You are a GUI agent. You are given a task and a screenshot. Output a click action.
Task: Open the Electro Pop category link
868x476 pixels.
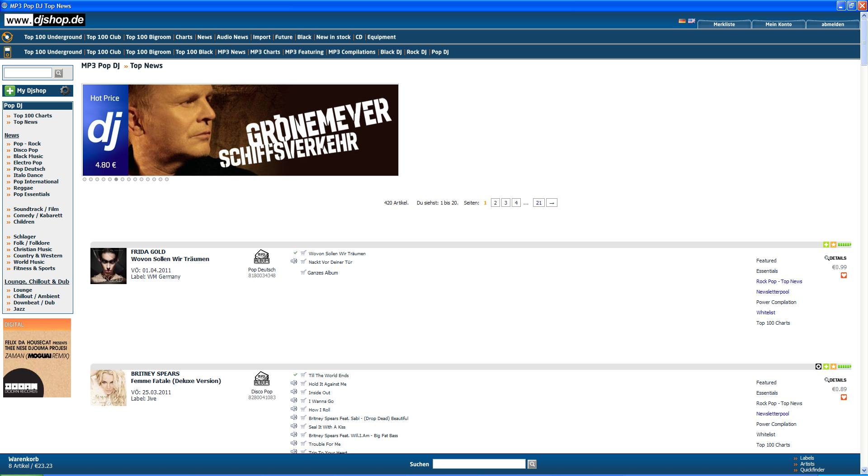click(x=28, y=163)
